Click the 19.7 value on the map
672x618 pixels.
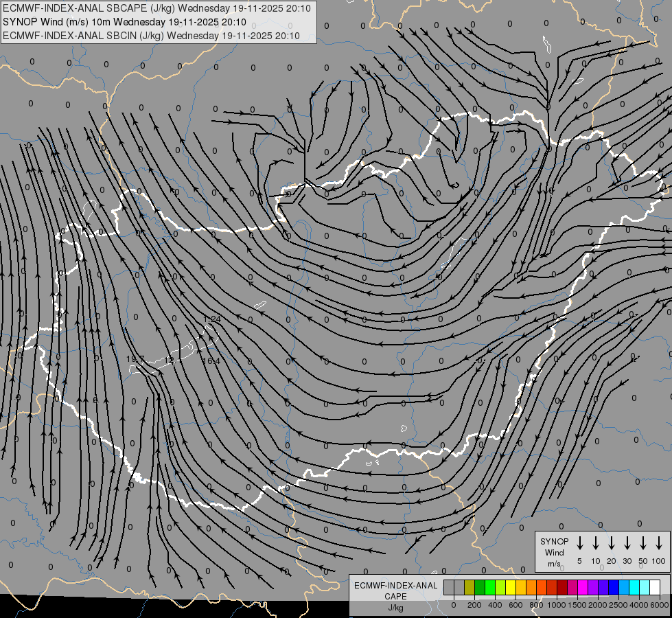[x=135, y=359]
